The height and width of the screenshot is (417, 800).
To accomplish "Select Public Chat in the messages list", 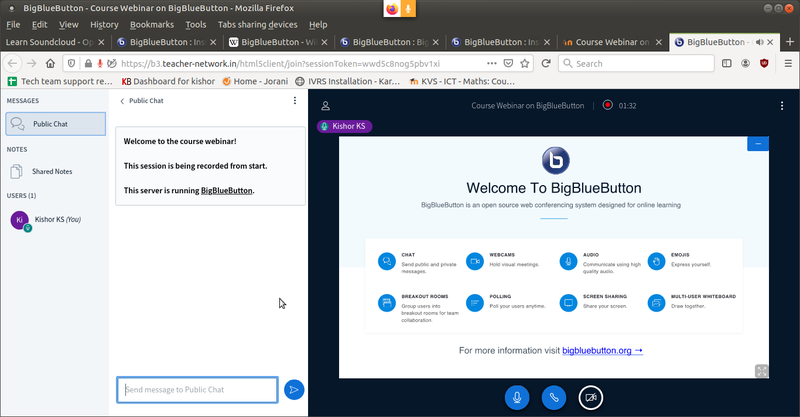I will point(56,124).
